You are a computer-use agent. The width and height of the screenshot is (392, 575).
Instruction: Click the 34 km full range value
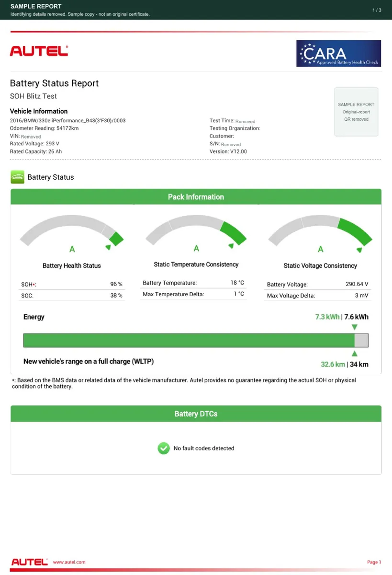click(359, 364)
